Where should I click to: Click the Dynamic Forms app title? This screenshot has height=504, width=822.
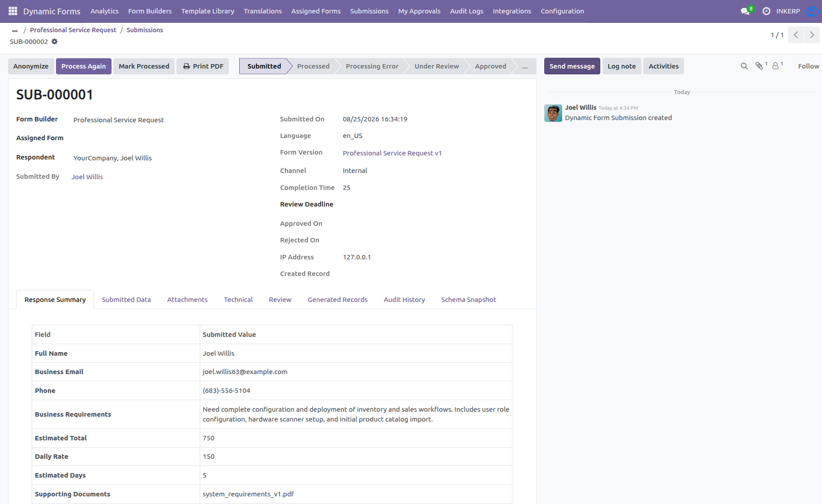(x=52, y=11)
